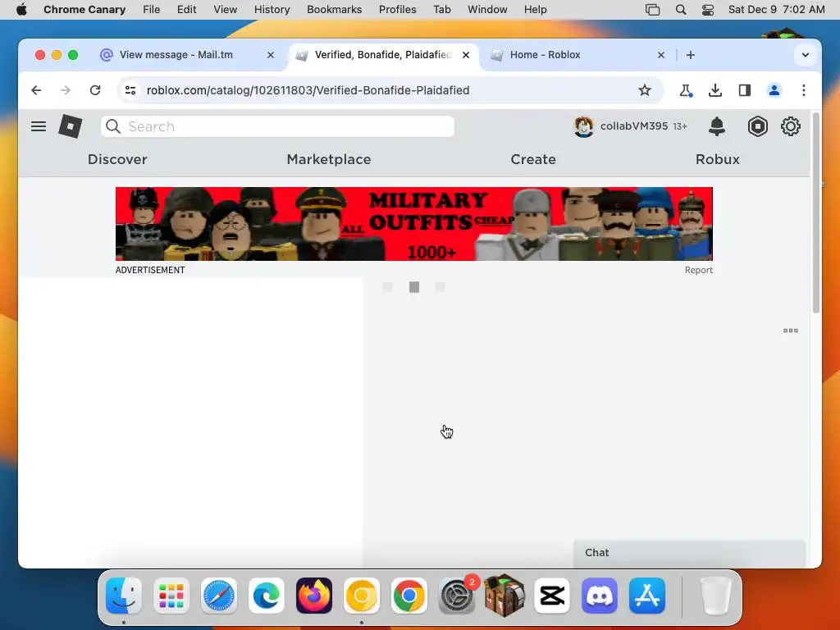The image size is (840, 630).
Task: Open a new browser tab
Action: pos(691,55)
